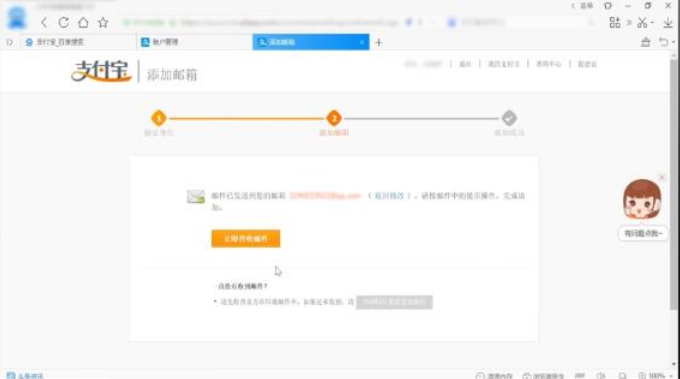Image resolution: width=680 pixels, height=379 pixels.
Task: Click the 有问题点我 help bubble
Action: pos(643,234)
